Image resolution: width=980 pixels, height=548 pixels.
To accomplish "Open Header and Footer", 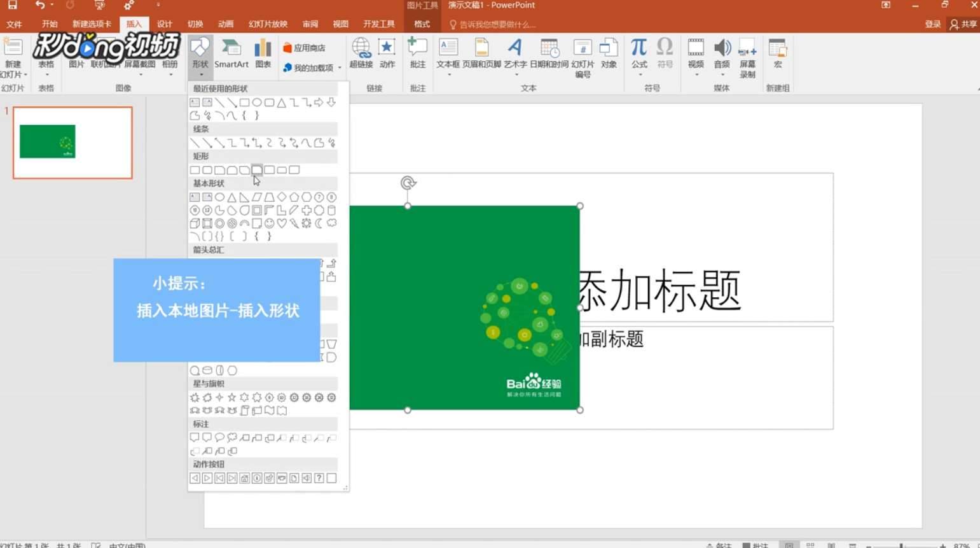I will click(x=481, y=53).
